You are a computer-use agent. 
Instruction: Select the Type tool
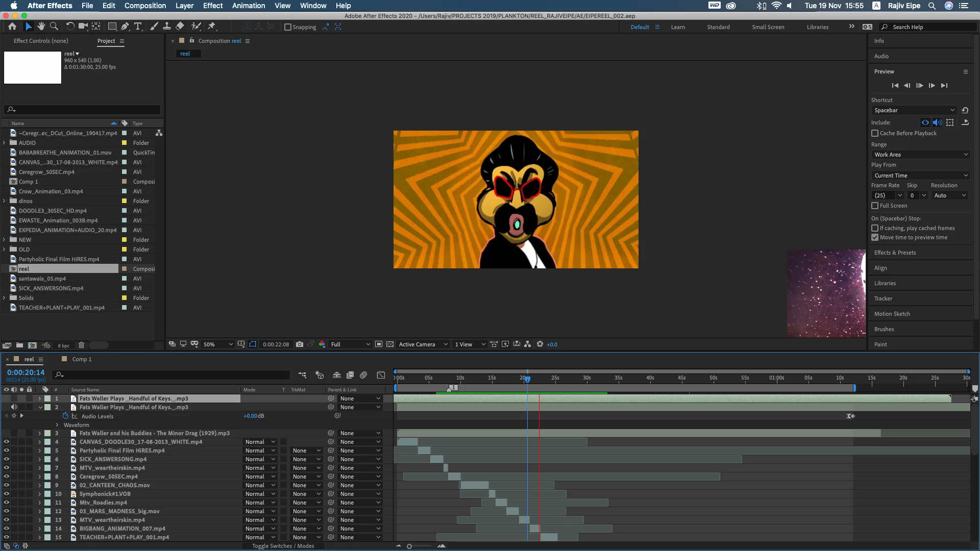(138, 27)
